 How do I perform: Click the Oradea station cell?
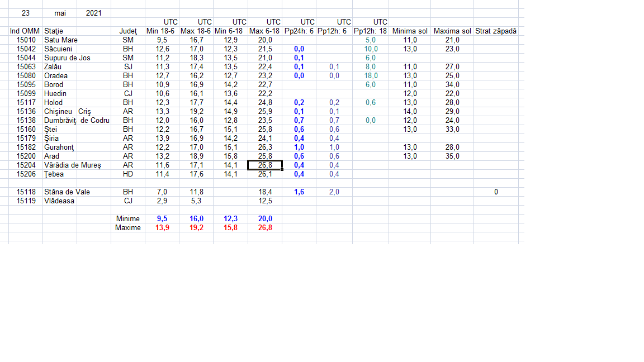56,76
